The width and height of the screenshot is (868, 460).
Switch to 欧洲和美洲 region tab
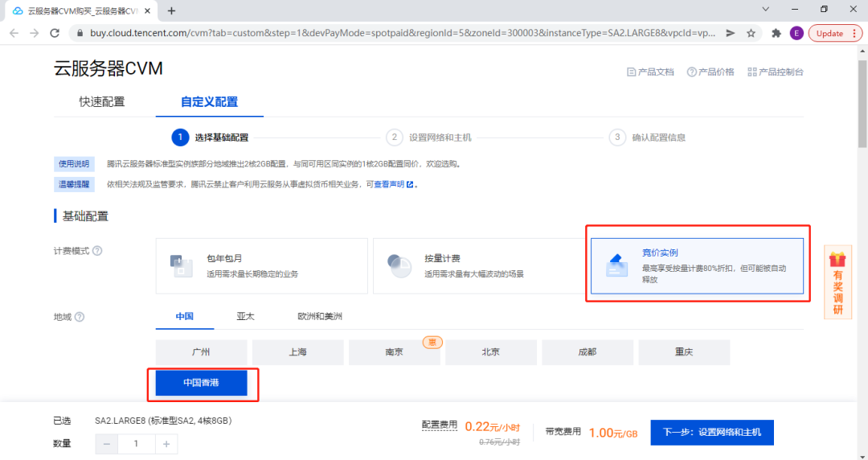pos(320,317)
